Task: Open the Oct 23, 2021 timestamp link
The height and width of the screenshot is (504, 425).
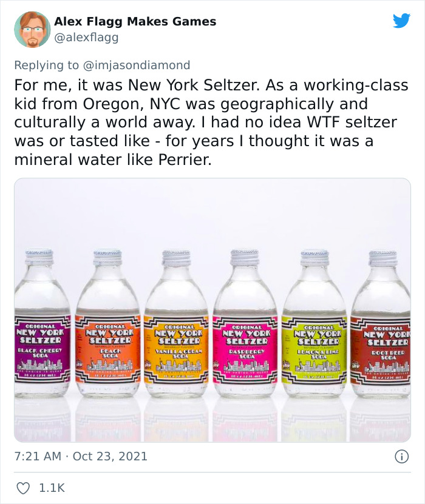Action: pos(82,456)
